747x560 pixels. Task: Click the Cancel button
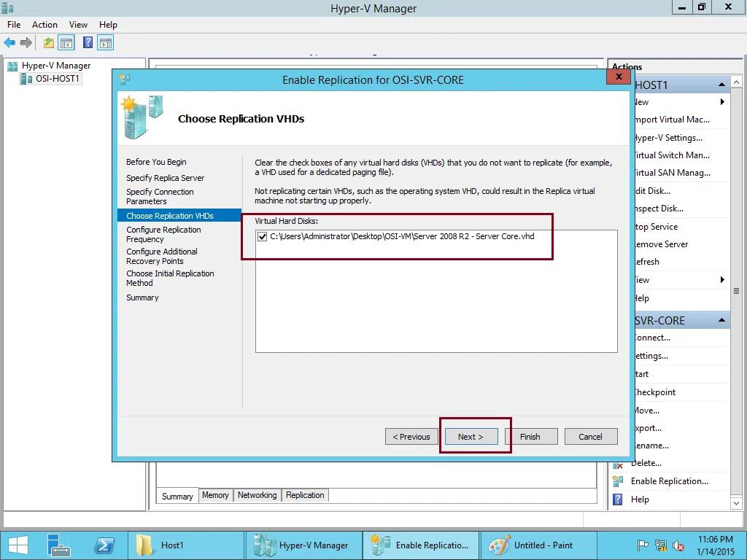pos(591,437)
